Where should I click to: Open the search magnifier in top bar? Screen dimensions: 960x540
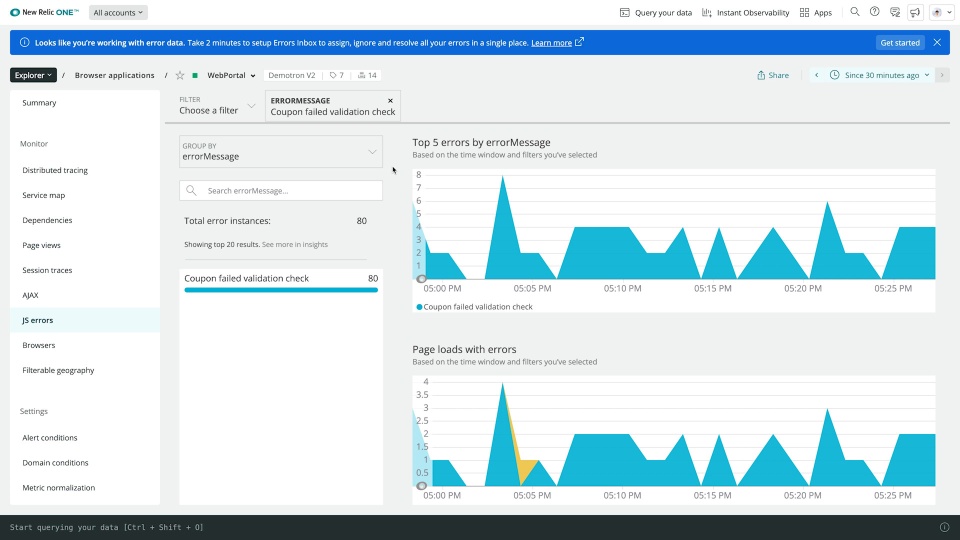[855, 12]
